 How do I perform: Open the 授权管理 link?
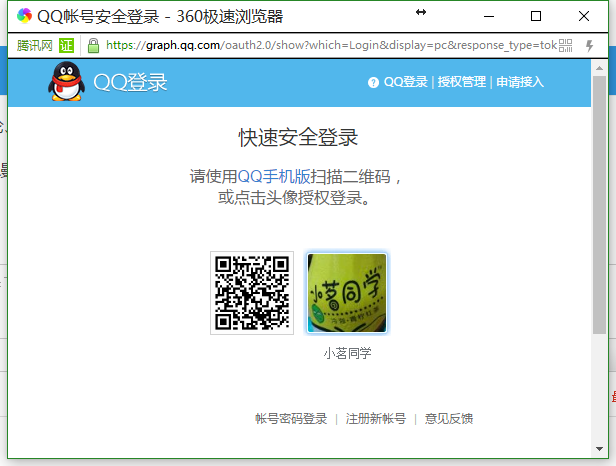[462, 82]
